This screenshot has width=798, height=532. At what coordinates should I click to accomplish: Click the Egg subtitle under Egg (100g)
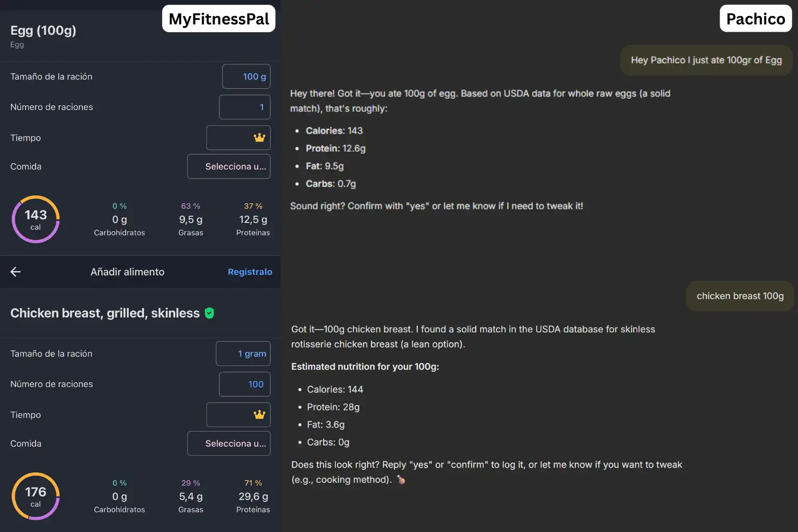pos(17,45)
